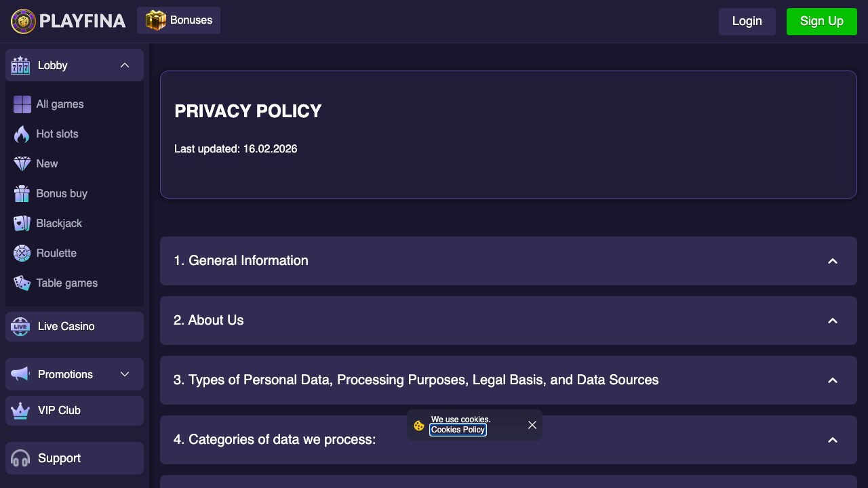Click the green Sign Up button
Viewport: 868px width, 488px height.
822,22
